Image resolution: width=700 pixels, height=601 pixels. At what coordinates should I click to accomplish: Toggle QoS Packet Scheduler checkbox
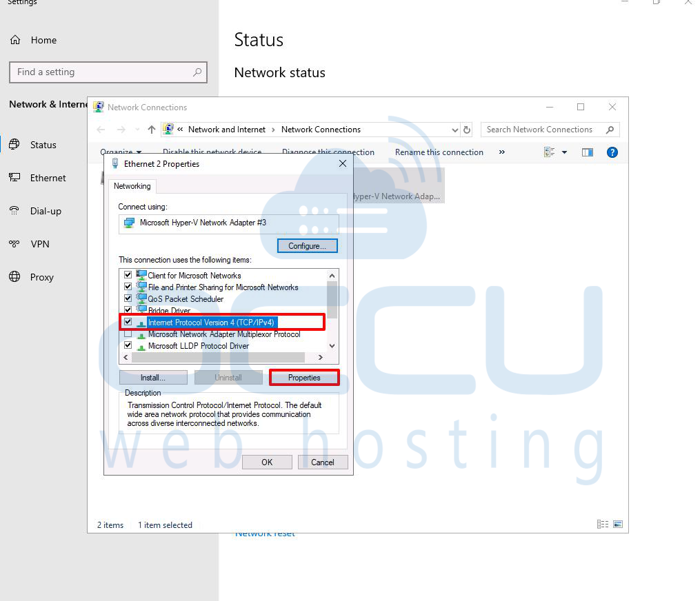[x=128, y=298]
